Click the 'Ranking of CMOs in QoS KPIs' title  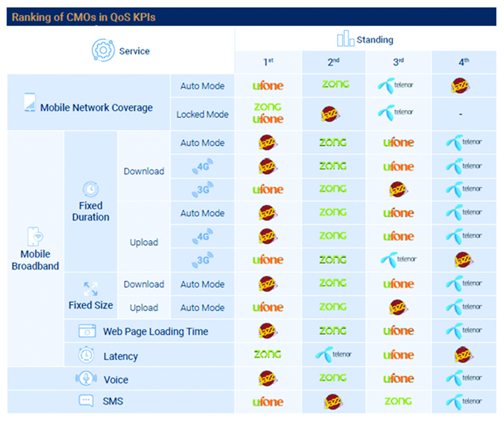coord(84,17)
